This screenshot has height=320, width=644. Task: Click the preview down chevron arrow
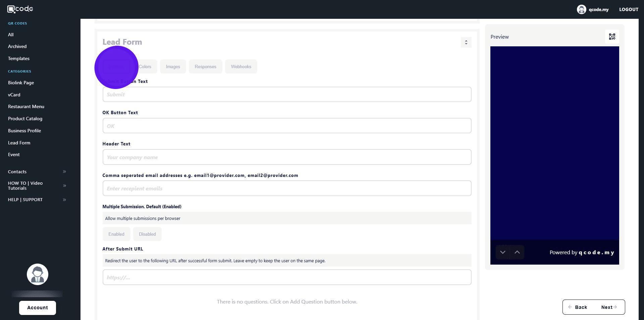(x=502, y=252)
